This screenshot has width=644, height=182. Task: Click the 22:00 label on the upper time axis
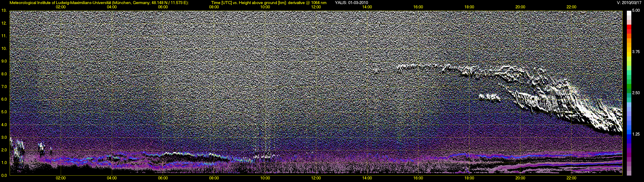571,7
